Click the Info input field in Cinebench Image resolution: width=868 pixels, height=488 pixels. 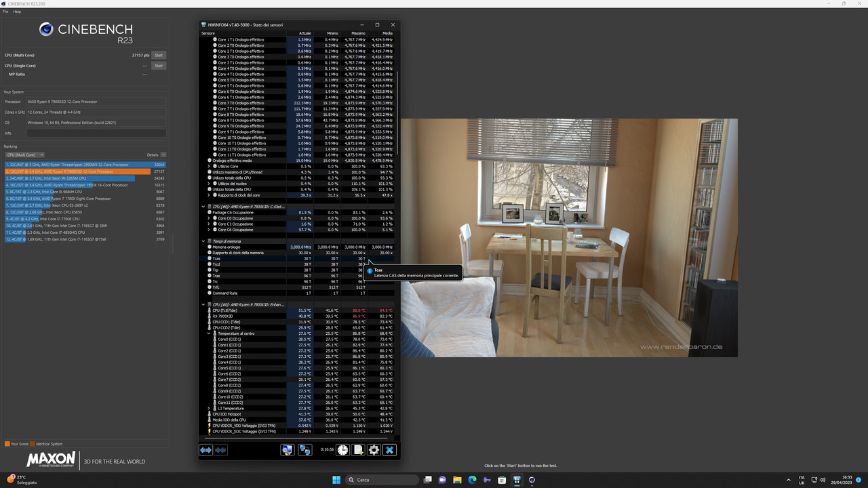click(x=96, y=133)
